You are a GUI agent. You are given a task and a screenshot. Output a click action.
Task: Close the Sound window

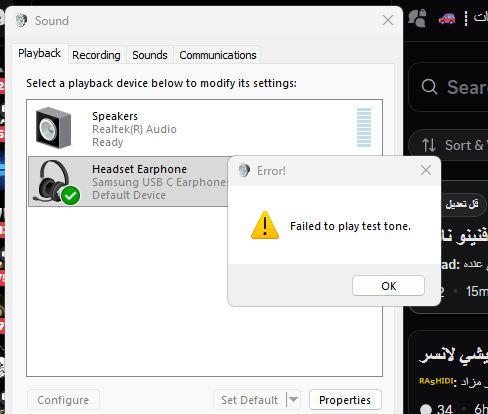[388, 20]
